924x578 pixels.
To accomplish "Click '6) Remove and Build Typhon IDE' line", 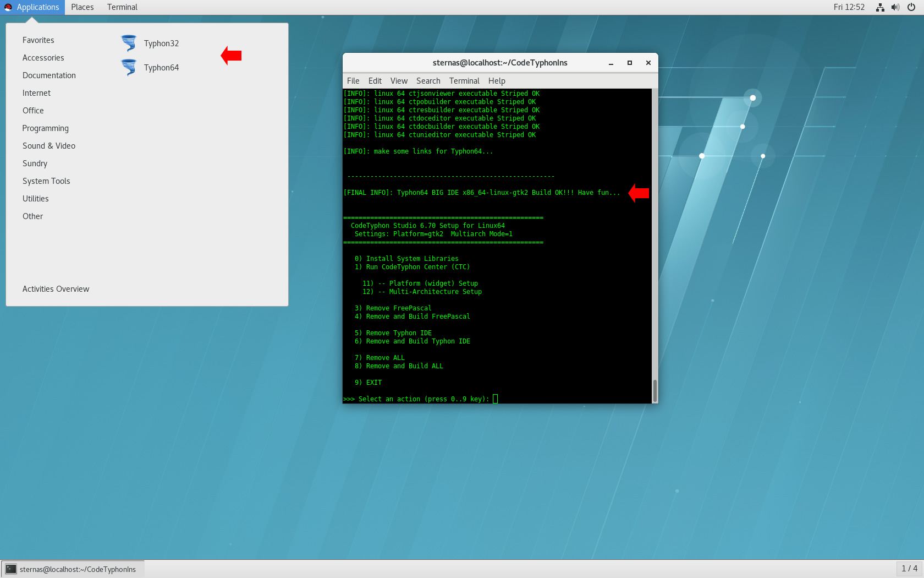I will coord(413,341).
